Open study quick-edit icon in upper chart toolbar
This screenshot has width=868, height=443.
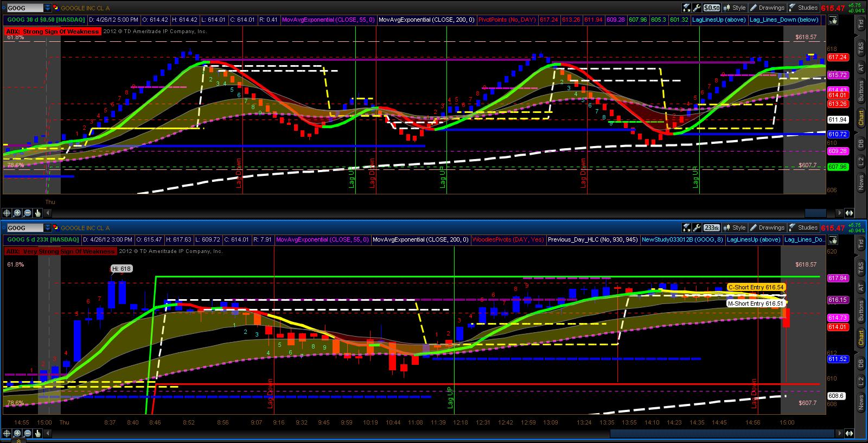click(686, 8)
